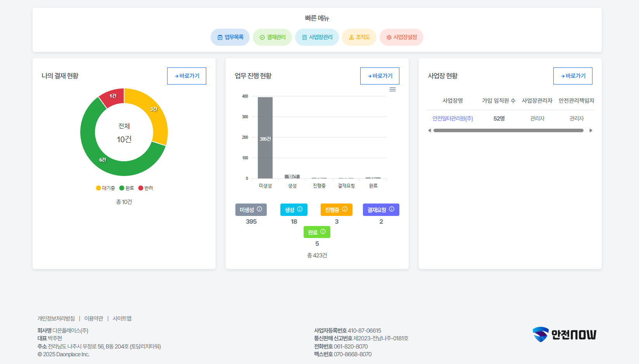Screen dimensions: 639x364
Task: Open 사업장관리 from the quick menu
Action: click(x=305, y=37)
